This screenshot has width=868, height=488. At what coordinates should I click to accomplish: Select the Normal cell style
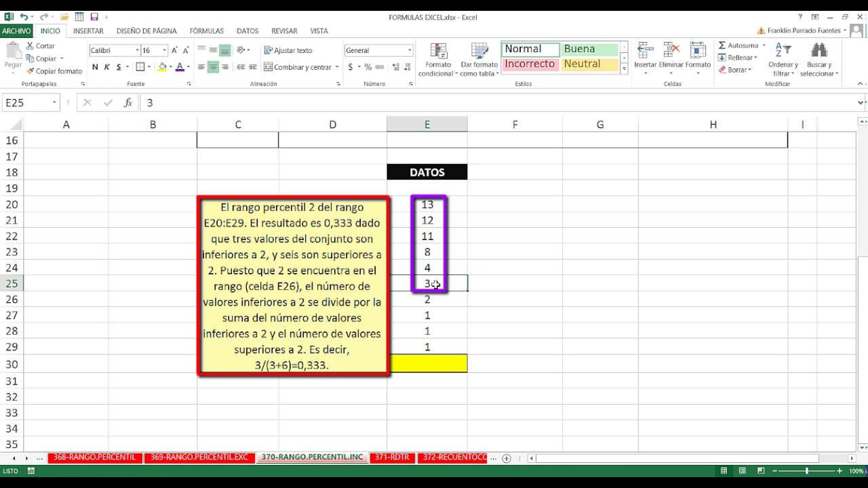point(530,49)
